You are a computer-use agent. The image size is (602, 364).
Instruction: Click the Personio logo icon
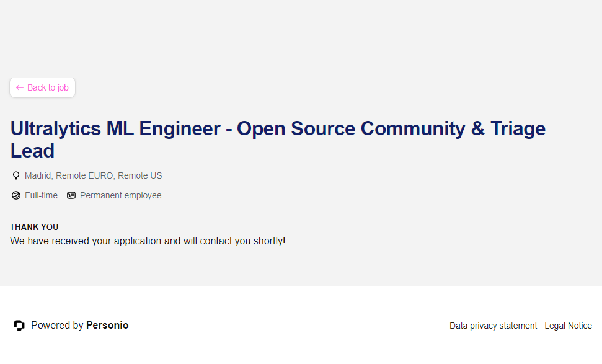(x=19, y=326)
